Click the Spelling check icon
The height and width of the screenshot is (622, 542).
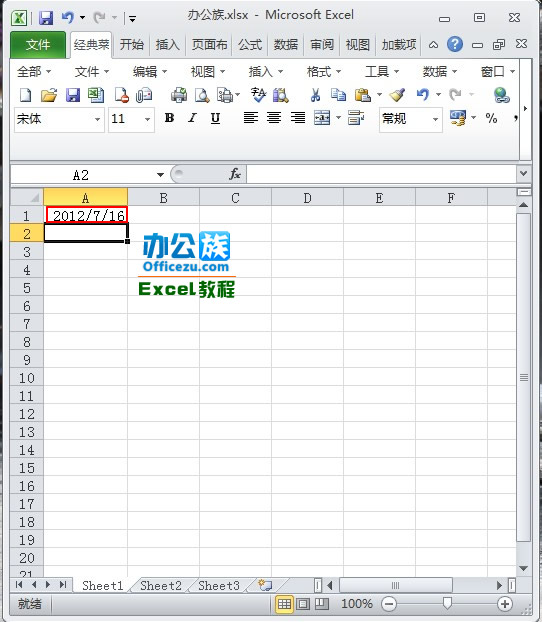[258, 95]
